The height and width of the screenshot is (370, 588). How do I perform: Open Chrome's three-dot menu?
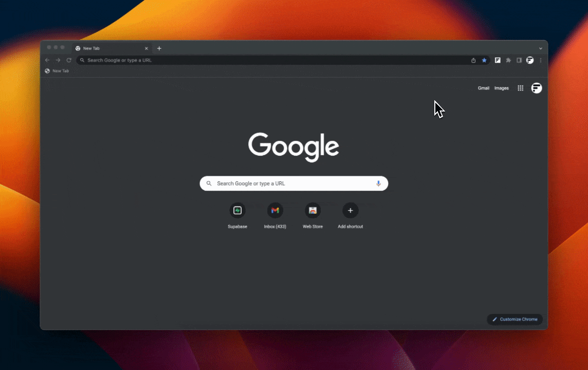[x=541, y=60]
